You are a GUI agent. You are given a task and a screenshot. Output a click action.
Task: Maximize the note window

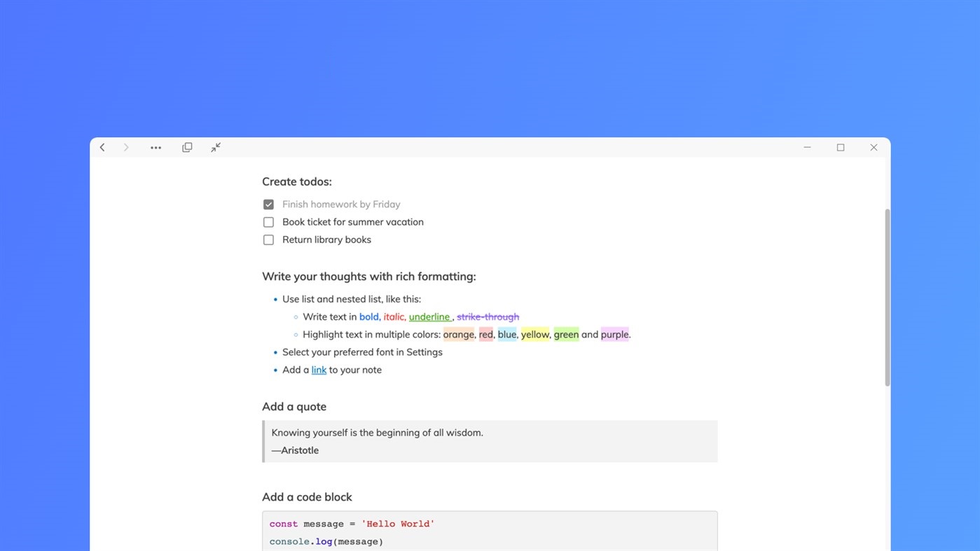[x=841, y=148]
